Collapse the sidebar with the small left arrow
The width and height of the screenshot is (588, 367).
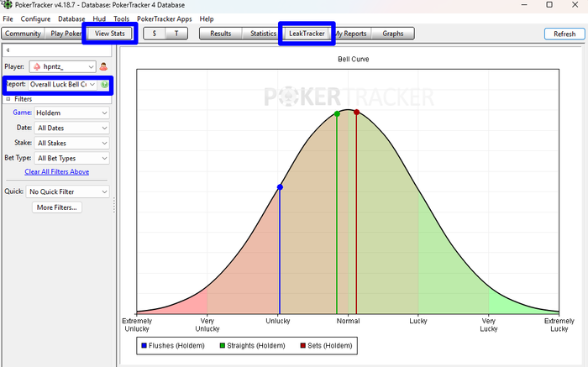(8, 50)
